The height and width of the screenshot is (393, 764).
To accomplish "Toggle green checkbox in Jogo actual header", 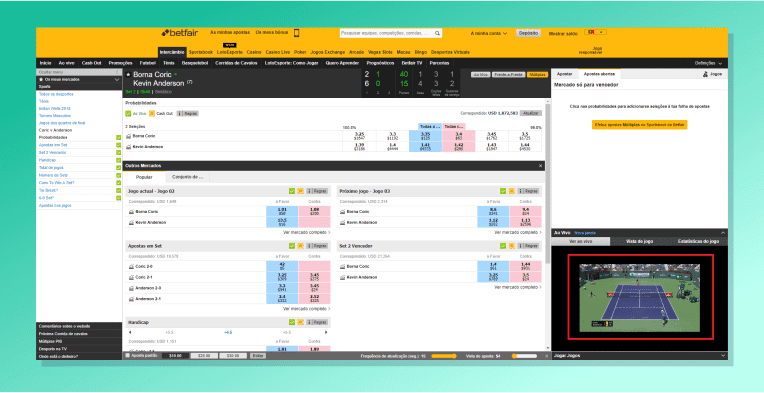I will click(292, 191).
